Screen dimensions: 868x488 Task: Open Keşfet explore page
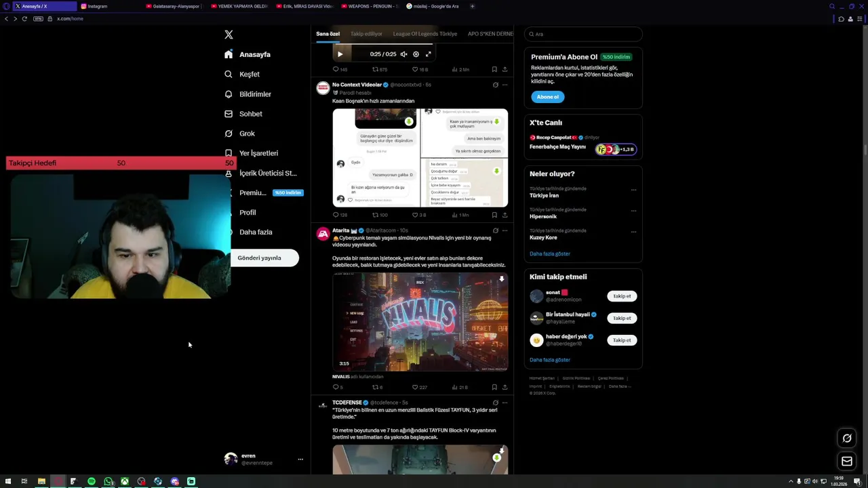pyautogui.click(x=242, y=74)
